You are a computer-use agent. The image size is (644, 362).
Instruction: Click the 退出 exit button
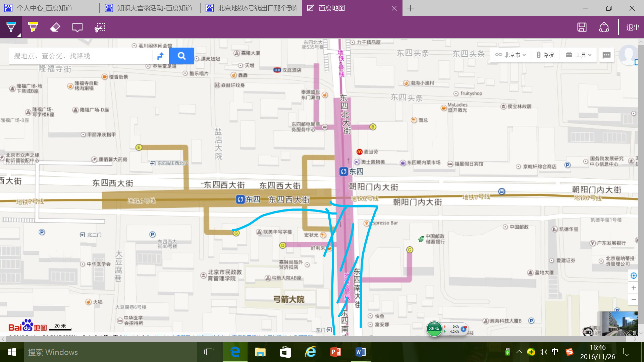[x=633, y=27]
